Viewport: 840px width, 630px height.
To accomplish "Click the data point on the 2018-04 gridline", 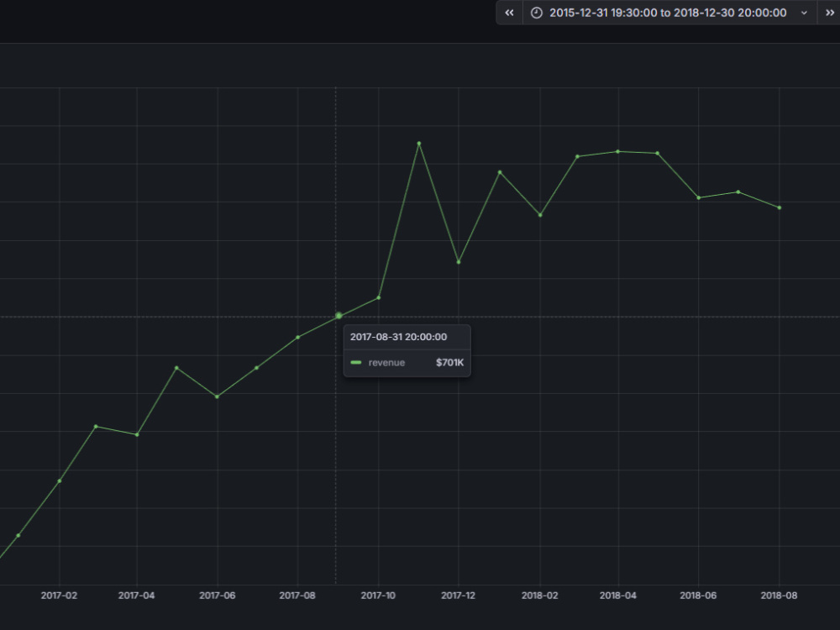I will click(x=618, y=151).
